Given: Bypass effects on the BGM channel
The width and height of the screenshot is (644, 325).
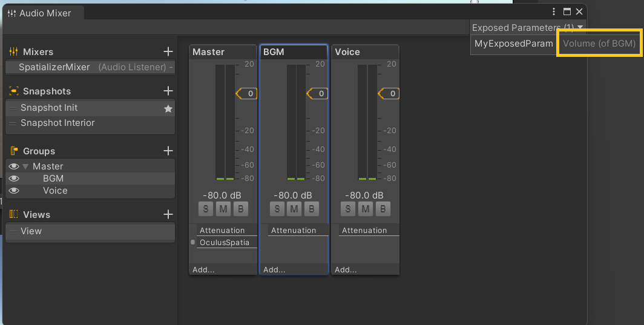Looking at the screenshot, I should click(x=312, y=209).
